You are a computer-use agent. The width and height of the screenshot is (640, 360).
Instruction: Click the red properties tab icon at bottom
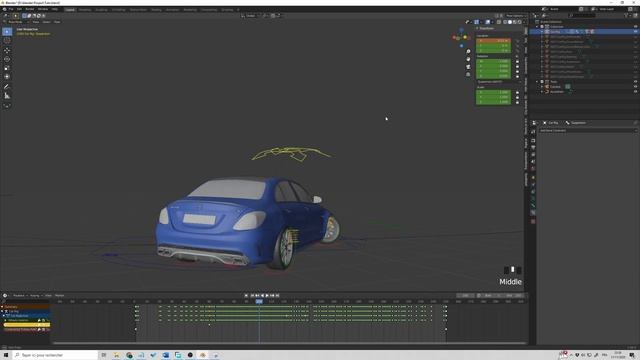pos(533,221)
